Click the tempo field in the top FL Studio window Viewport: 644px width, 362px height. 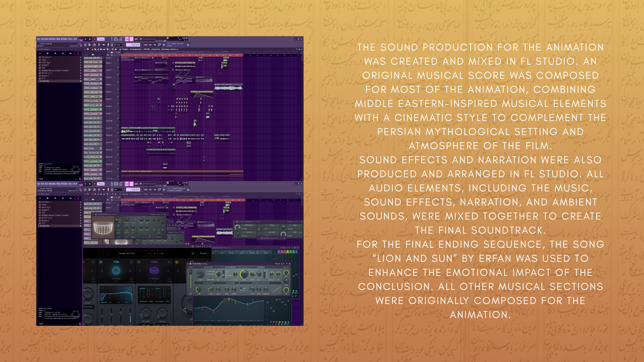point(101,39)
